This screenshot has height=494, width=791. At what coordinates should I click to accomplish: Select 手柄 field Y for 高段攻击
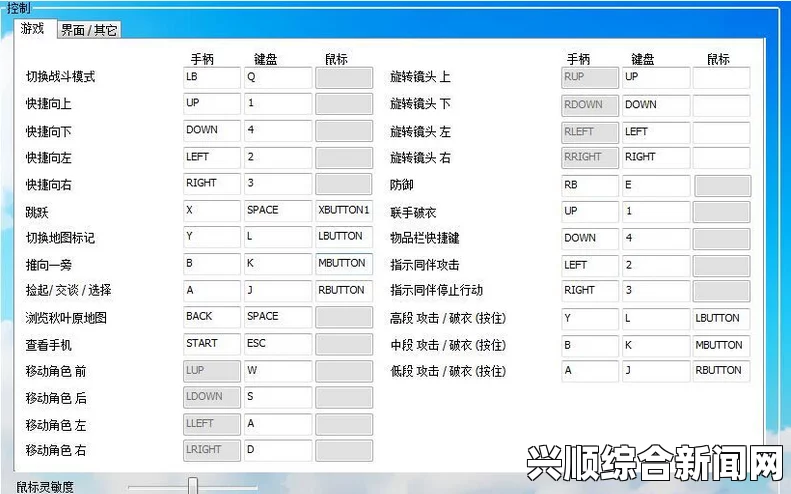pyautogui.click(x=590, y=319)
